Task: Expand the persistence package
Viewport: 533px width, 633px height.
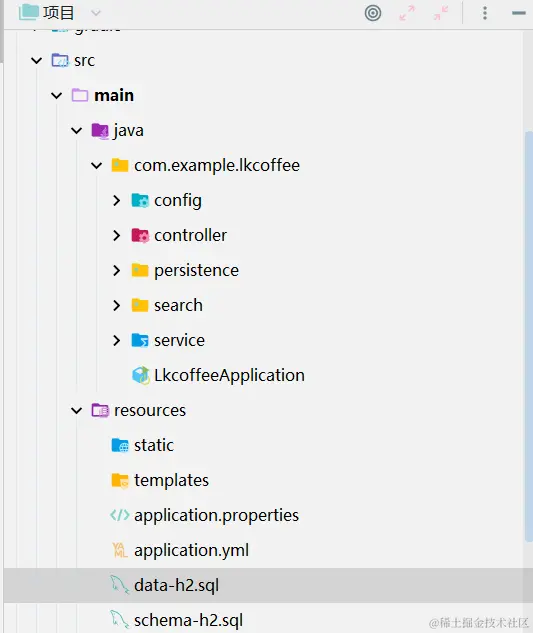Action: click(117, 270)
